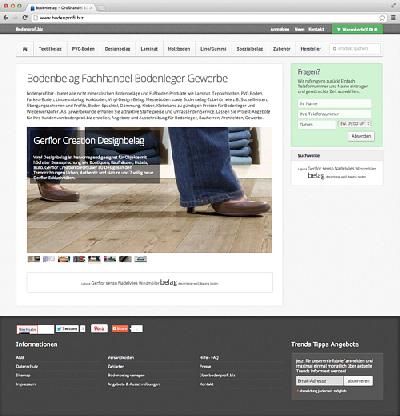Open the Zubehör category

[x=282, y=49]
